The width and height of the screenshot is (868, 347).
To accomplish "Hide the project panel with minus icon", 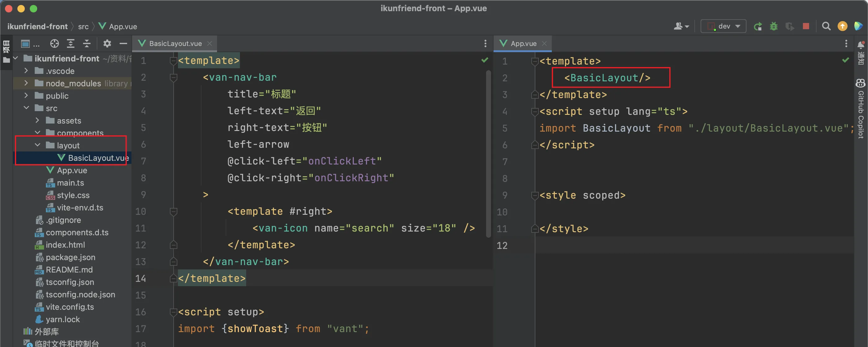I will (x=123, y=43).
